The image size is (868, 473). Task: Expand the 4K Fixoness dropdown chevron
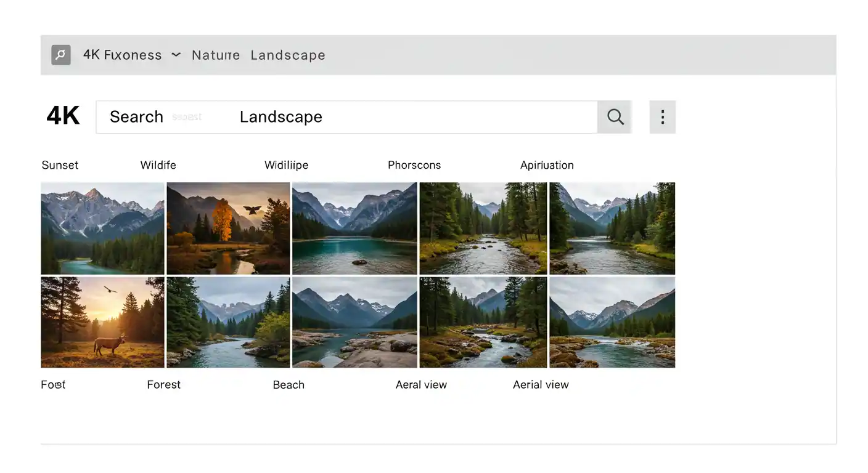[x=176, y=55]
